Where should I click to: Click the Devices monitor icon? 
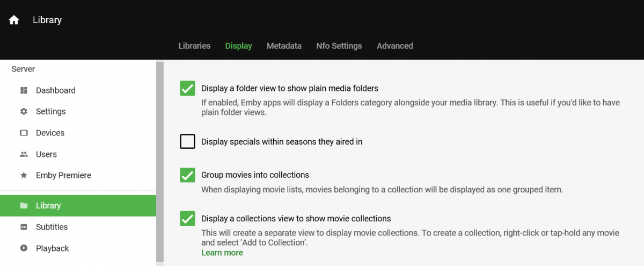pyautogui.click(x=24, y=133)
